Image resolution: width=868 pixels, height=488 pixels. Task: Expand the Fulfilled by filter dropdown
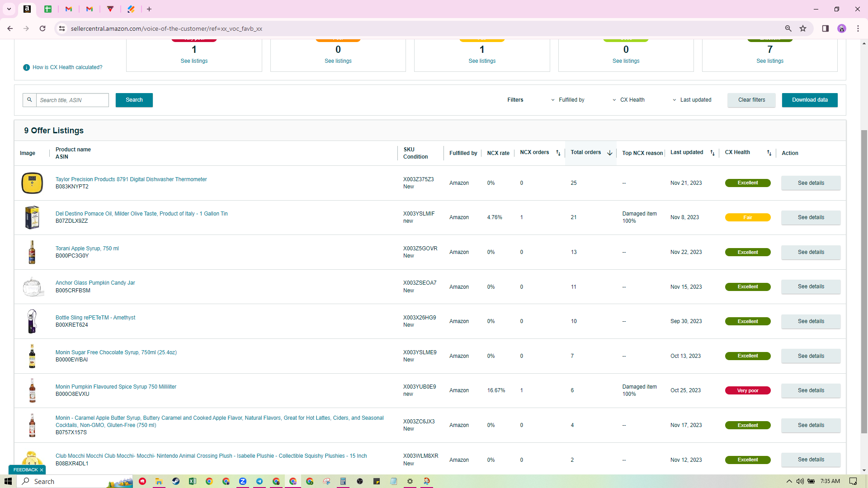click(x=568, y=100)
